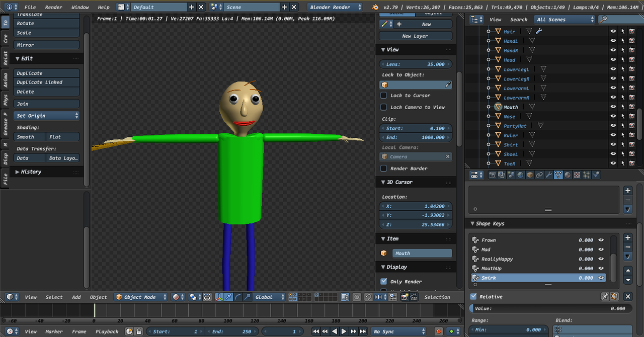Image resolution: width=644 pixels, height=337 pixels.
Task: Click the New Layer button
Action: pyautogui.click(x=416, y=36)
